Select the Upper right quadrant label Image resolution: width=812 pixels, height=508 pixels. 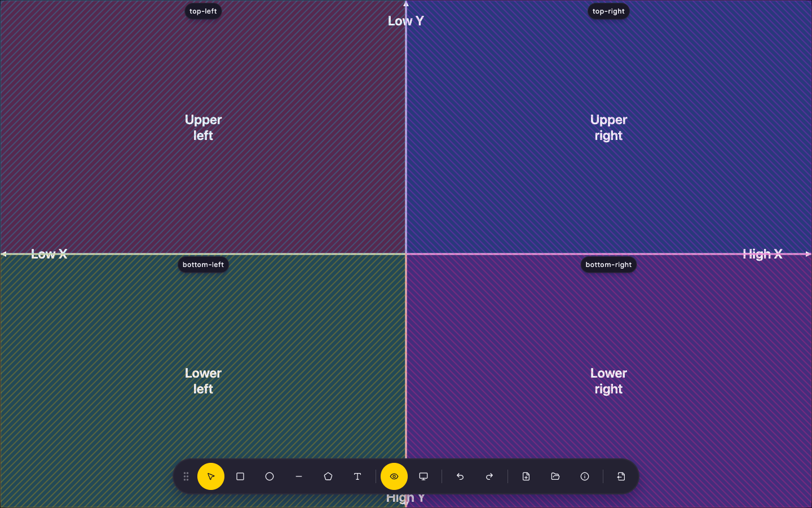point(608,128)
